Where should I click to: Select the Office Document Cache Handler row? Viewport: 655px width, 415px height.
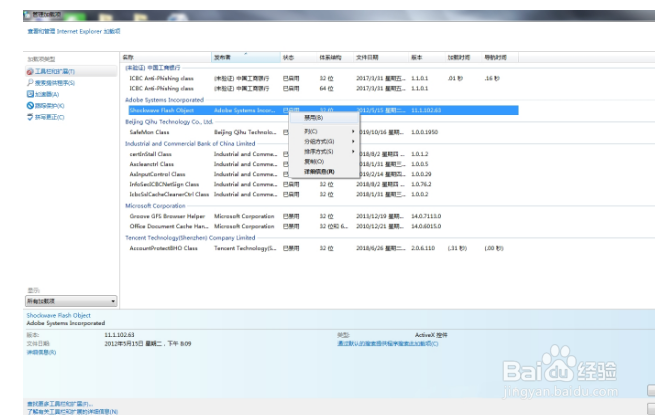pos(323,226)
